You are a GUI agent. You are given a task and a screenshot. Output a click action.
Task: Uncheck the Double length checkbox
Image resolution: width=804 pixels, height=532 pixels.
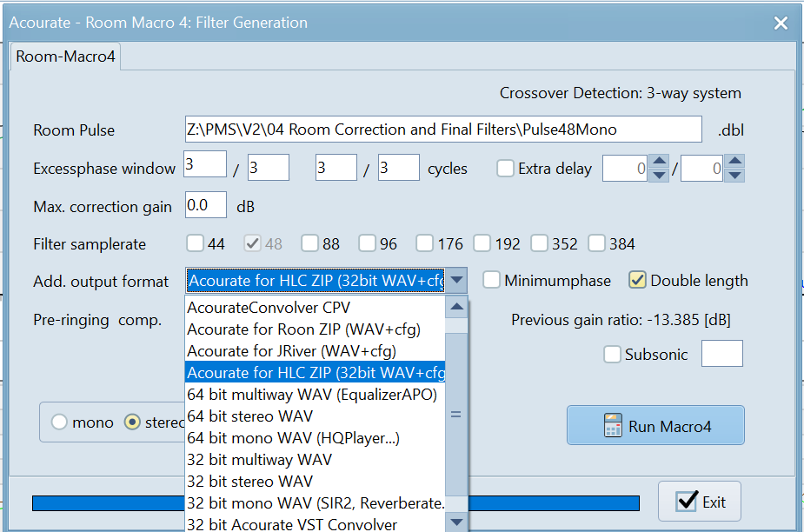tap(637, 280)
